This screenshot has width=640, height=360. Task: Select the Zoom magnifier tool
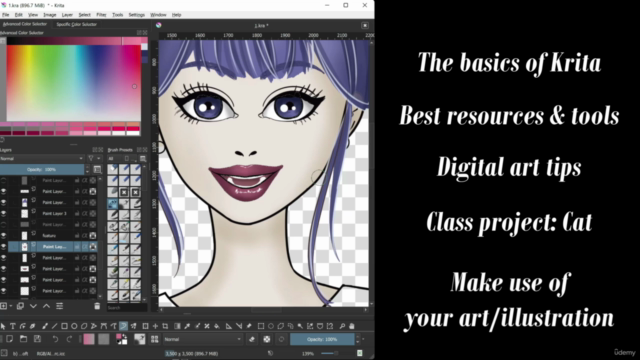click(x=342, y=326)
